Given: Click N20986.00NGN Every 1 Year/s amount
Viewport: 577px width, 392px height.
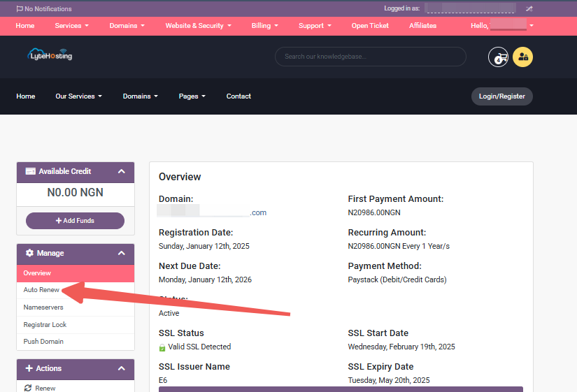Looking at the screenshot, I should click(x=399, y=247).
